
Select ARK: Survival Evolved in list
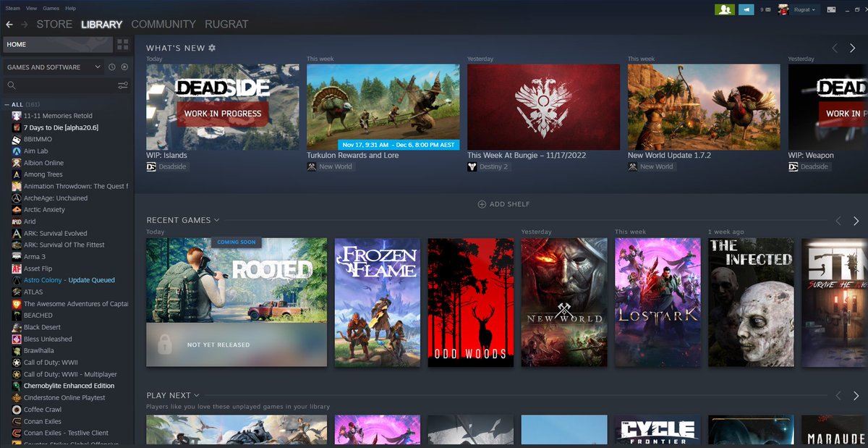55,233
